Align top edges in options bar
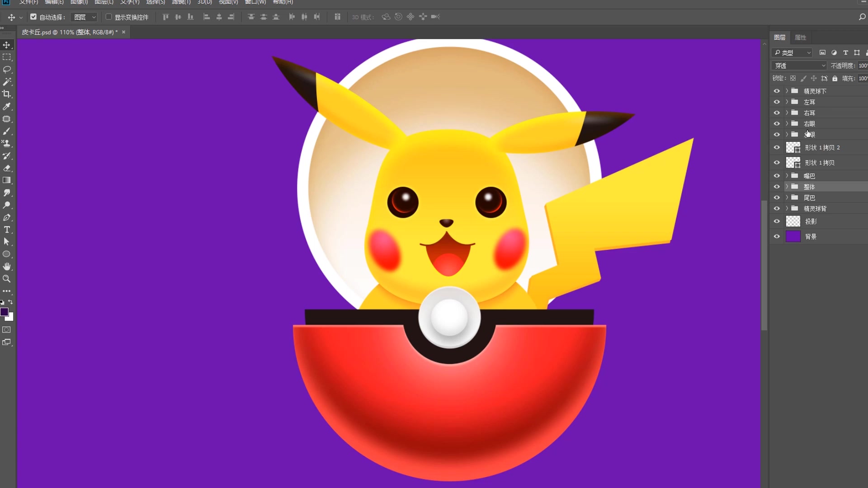The image size is (868, 488). pos(165,17)
